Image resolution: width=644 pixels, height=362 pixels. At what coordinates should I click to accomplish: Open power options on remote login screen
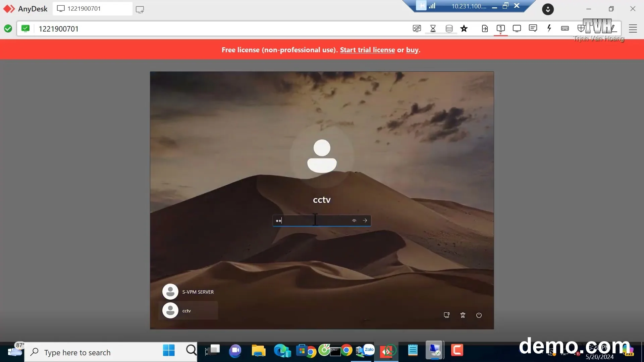479,315
